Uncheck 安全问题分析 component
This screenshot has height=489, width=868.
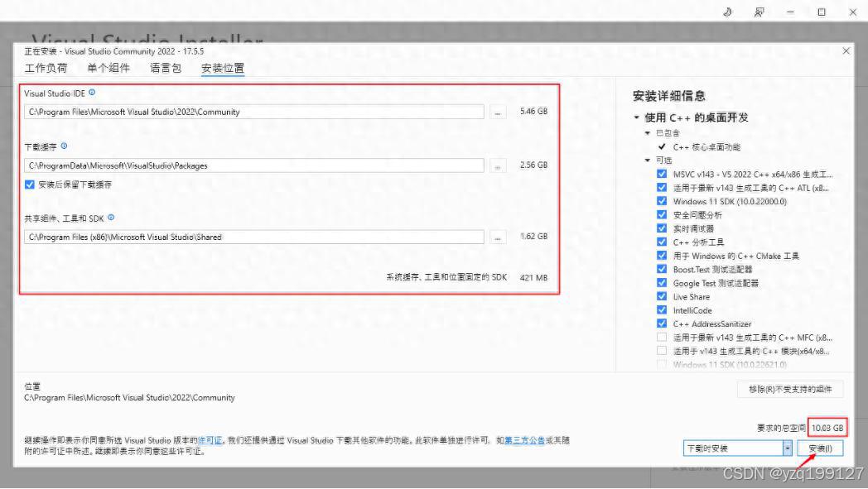point(662,214)
